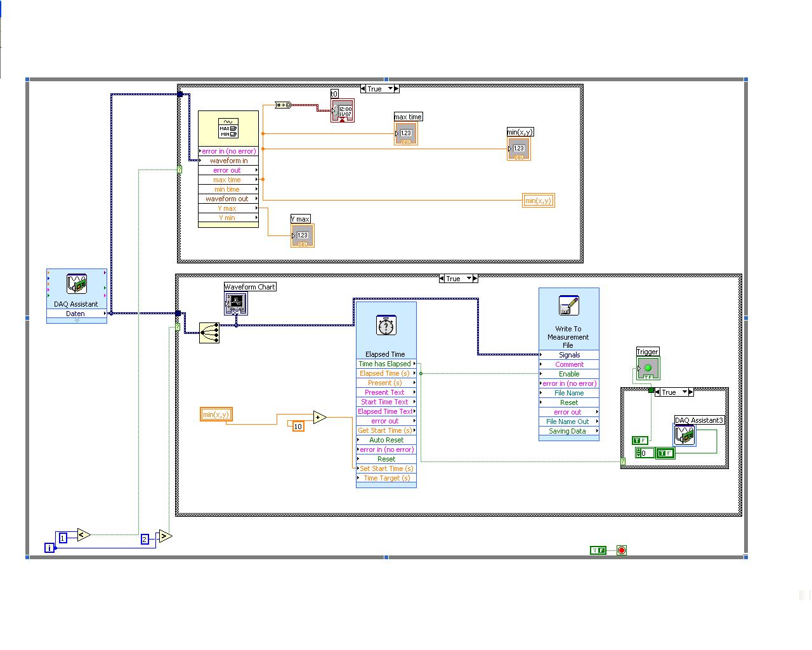Click the Write To Measurement File icon
Image resolution: width=812 pixels, height=650 pixels.
coord(568,305)
